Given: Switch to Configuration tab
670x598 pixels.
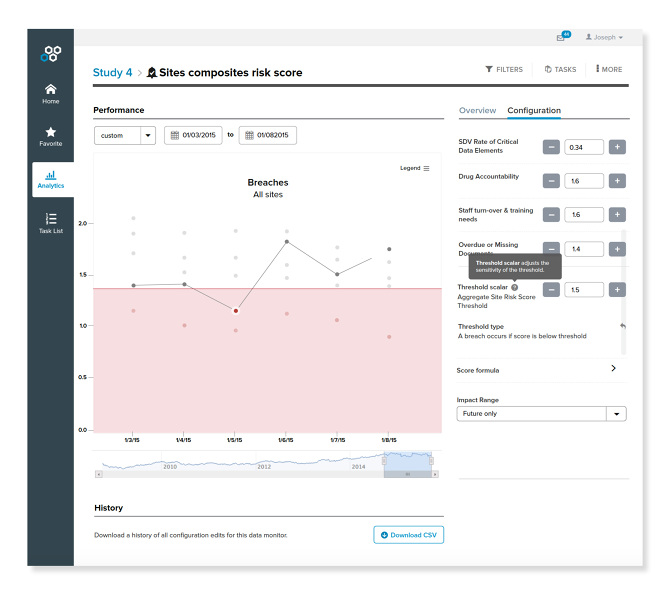Looking at the screenshot, I should coord(534,110).
